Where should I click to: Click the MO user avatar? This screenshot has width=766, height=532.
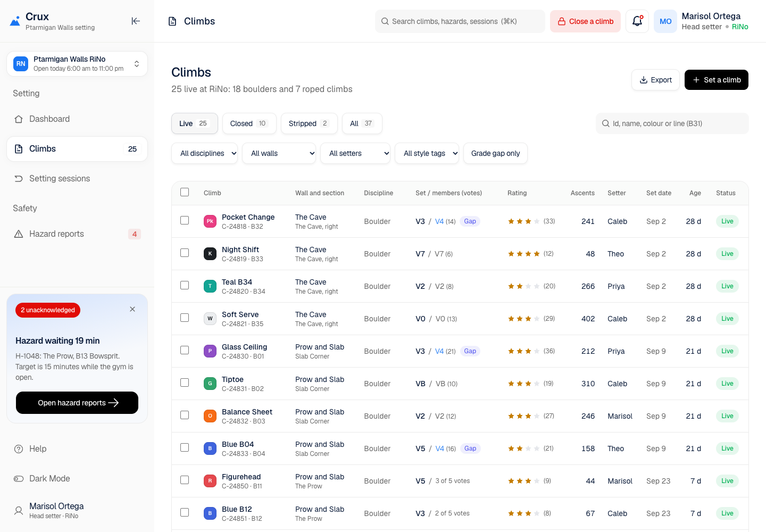[665, 21]
